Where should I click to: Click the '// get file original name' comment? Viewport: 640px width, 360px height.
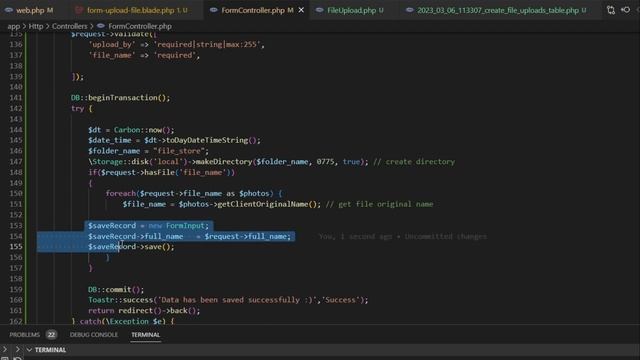tap(379, 204)
